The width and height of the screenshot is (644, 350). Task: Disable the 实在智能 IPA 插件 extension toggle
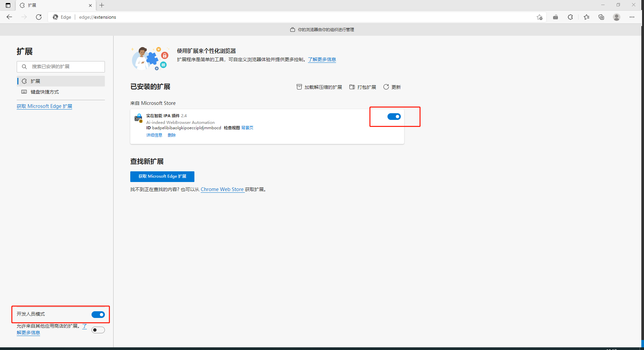point(394,117)
